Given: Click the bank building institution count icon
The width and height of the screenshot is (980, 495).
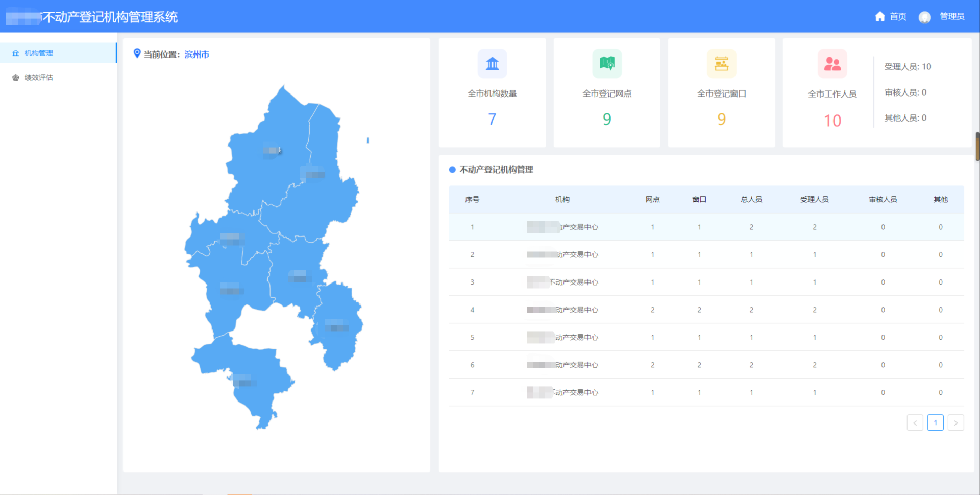Looking at the screenshot, I should pos(492,64).
